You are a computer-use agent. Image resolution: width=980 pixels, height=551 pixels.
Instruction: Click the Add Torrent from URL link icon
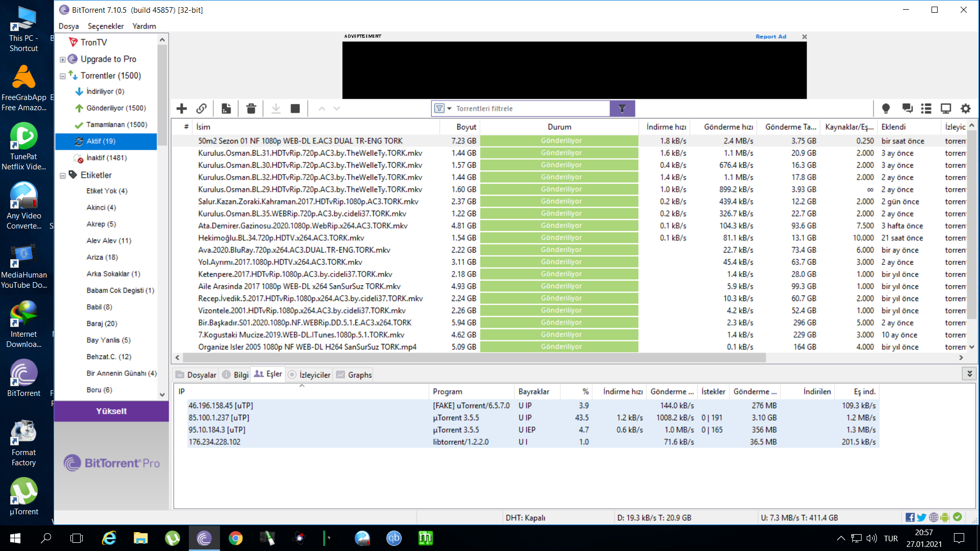point(202,109)
